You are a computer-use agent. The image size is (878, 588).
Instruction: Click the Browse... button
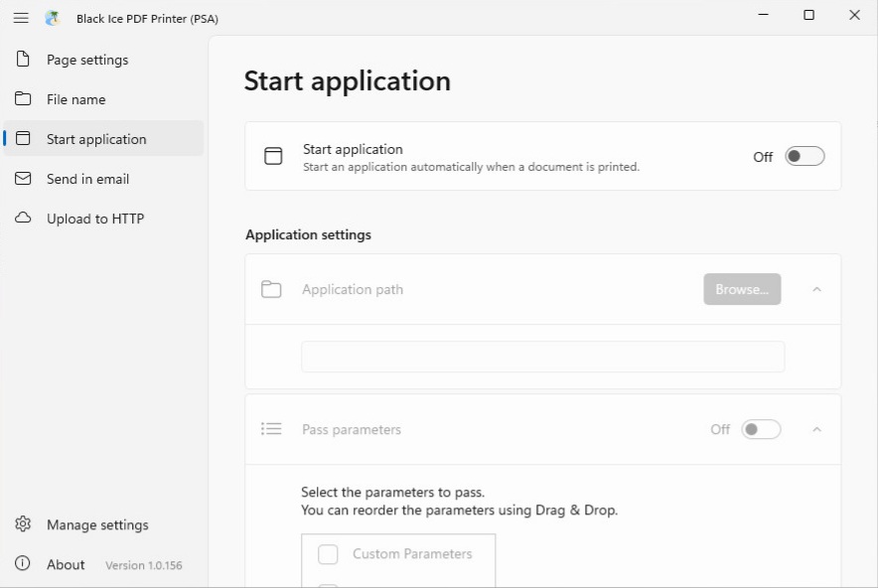[x=742, y=289]
